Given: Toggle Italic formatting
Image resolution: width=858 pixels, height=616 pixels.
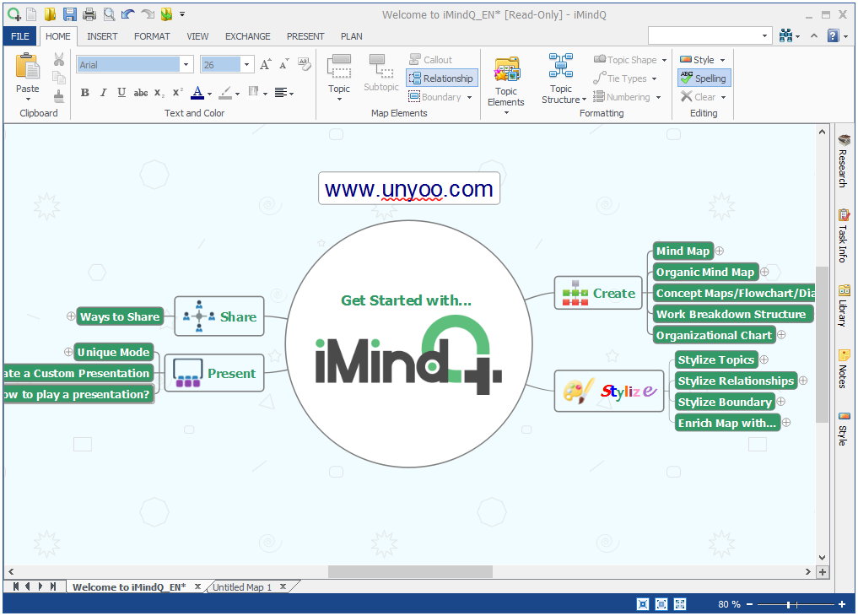Looking at the screenshot, I should 104,93.
